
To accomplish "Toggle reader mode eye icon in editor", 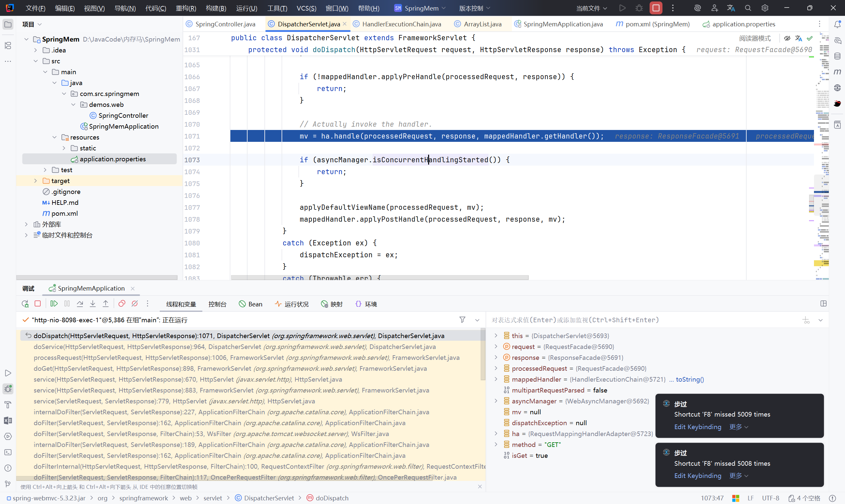I will click(x=787, y=38).
